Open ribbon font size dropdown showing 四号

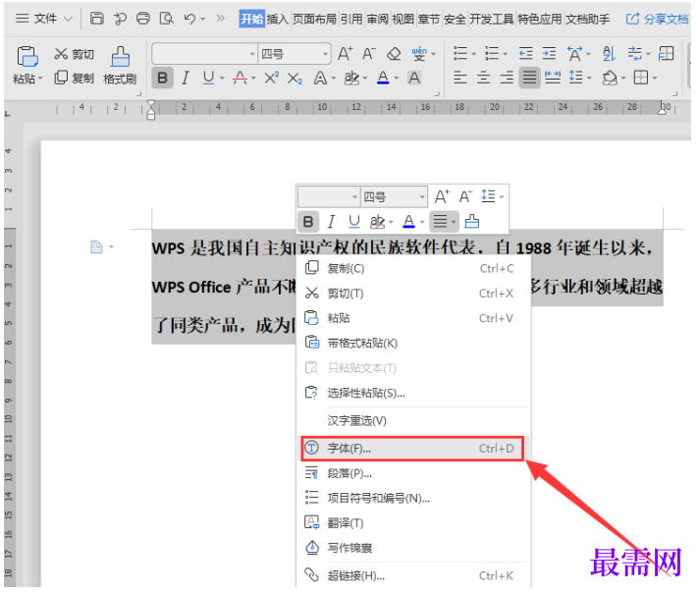click(x=325, y=54)
